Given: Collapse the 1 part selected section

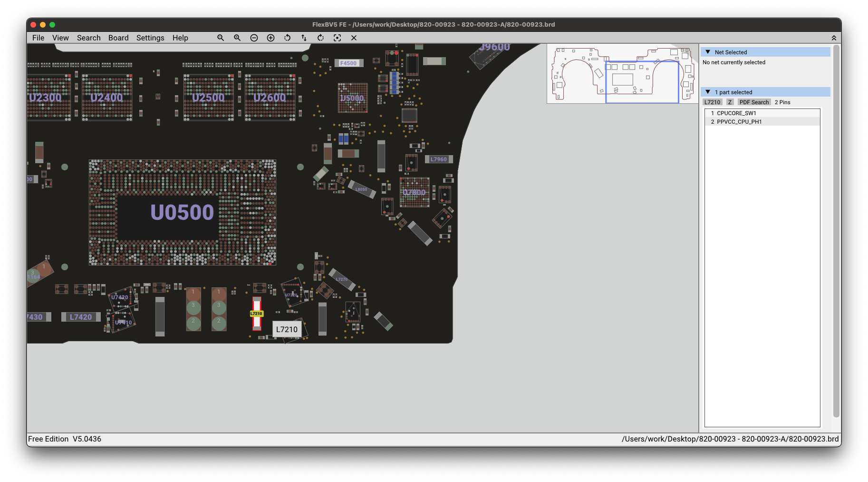Looking at the screenshot, I should click(708, 92).
